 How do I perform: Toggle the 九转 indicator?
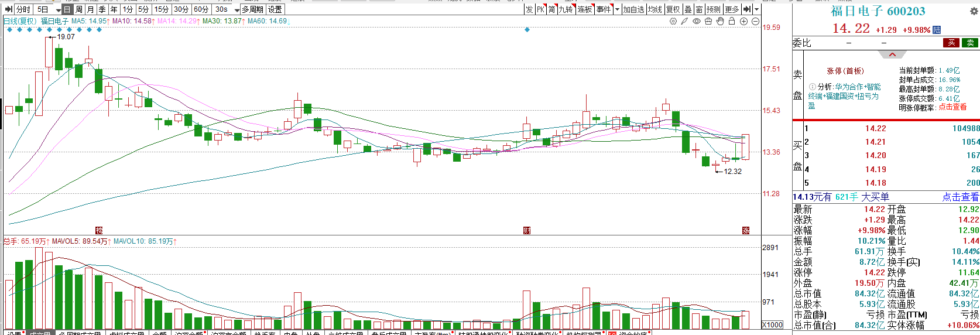pyautogui.click(x=566, y=9)
